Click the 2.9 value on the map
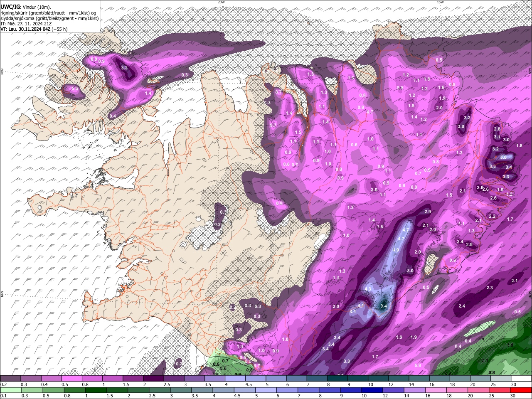The width and height of the screenshot is (532, 399). pos(428,212)
